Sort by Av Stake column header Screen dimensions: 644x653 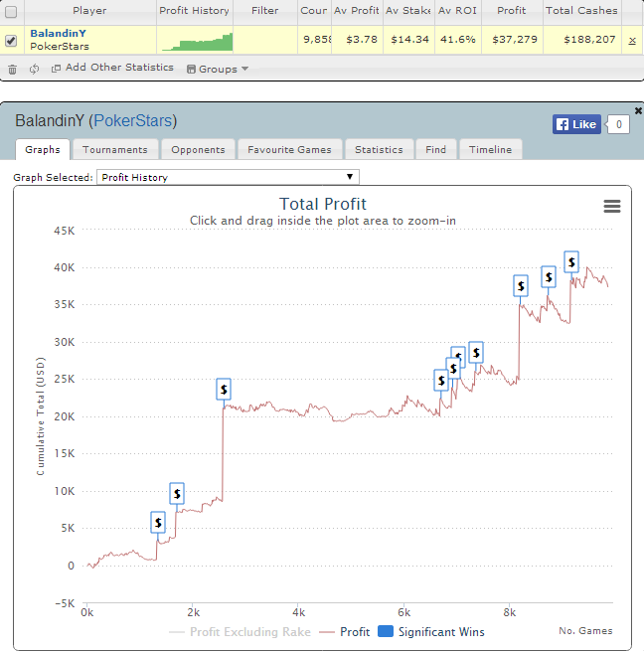[x=407, y=11]
